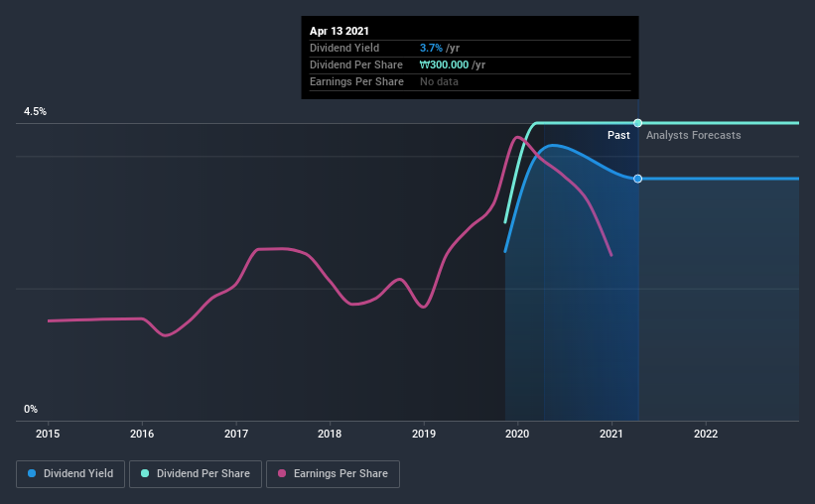
Task: Click the 2016 x-axis label
Action: coord(142,434)
